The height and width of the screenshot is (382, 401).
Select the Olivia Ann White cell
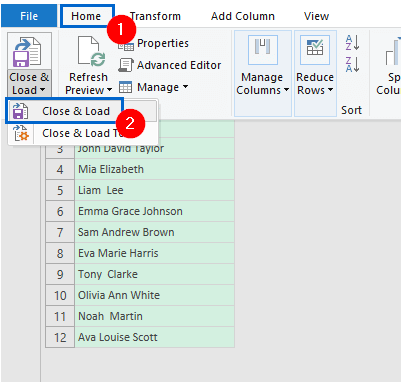point(155,295)
